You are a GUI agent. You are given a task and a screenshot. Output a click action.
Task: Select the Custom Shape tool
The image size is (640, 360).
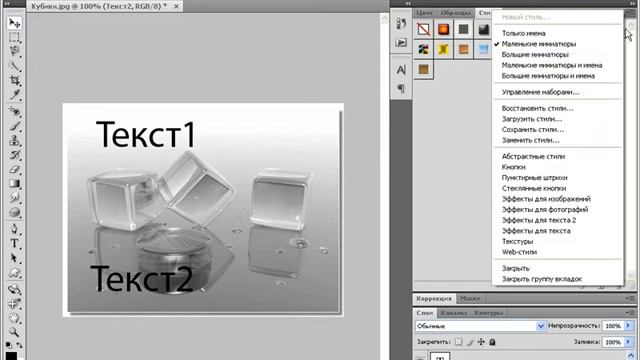(14, 272)
